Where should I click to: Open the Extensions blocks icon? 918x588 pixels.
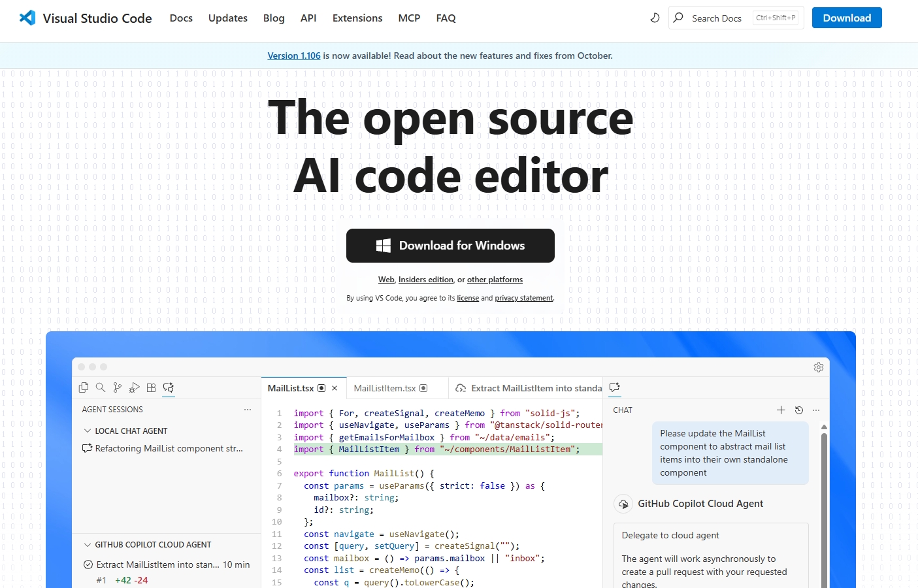pyautogui.click(x=152, y=387)
